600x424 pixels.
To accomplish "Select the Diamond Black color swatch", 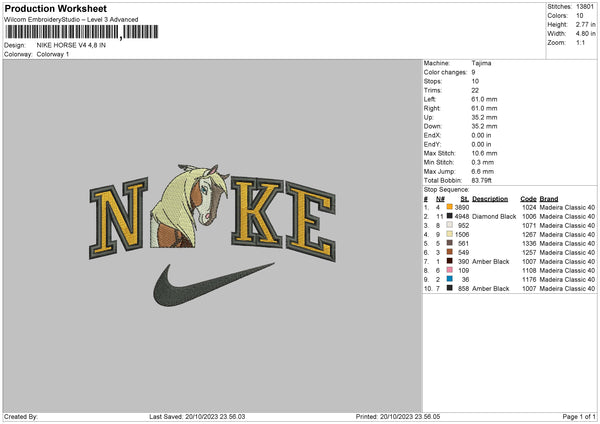I will coord(450,216).
